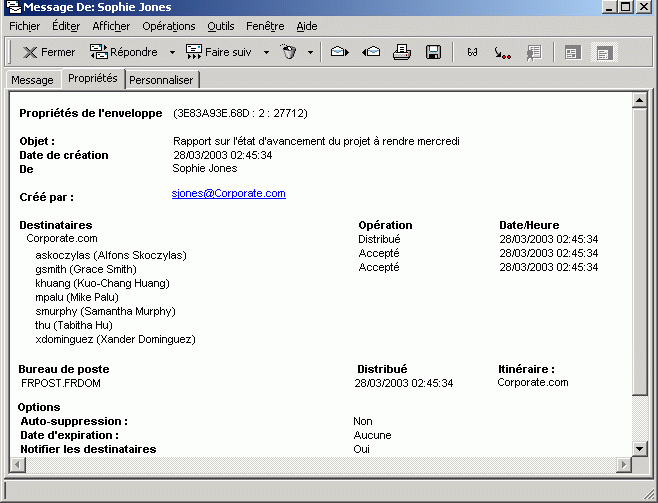Screen dimensions: 658x503
Task: Click the printer icon
Action: pyautogui.click(x=402, y=52)
